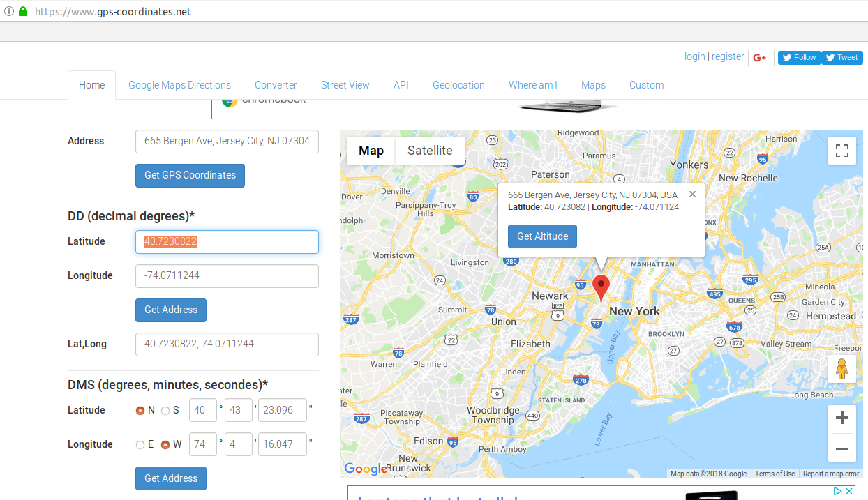Zoom out the map with minus button
The height and width of the screenshot is (500, 868).
tap(842, 448)
